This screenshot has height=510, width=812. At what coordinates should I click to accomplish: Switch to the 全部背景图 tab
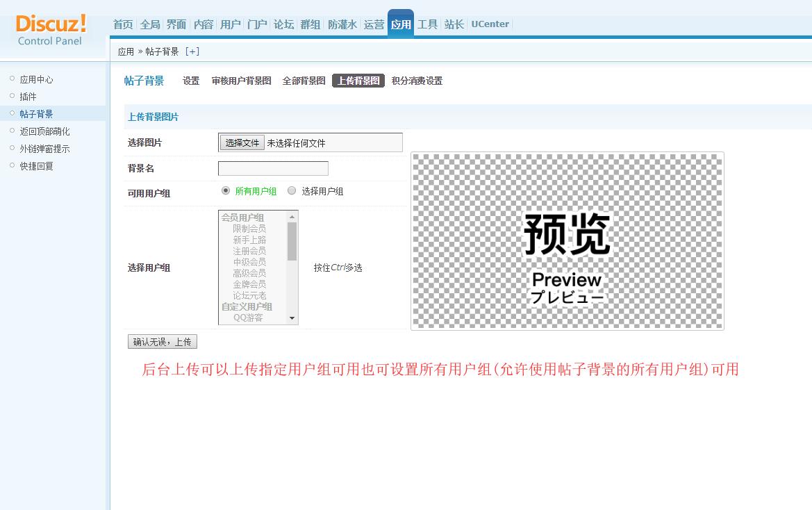pyautogui.click(x=304, y=81)
